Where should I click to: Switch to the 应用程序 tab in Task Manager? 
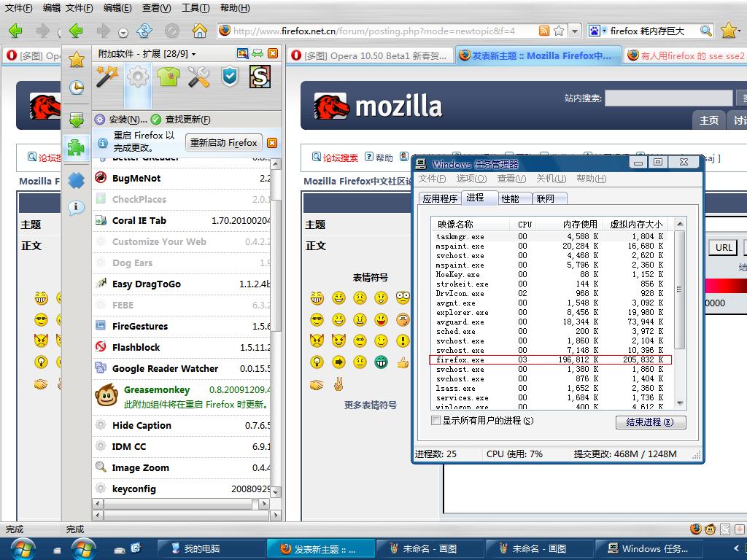coord(440,198)
